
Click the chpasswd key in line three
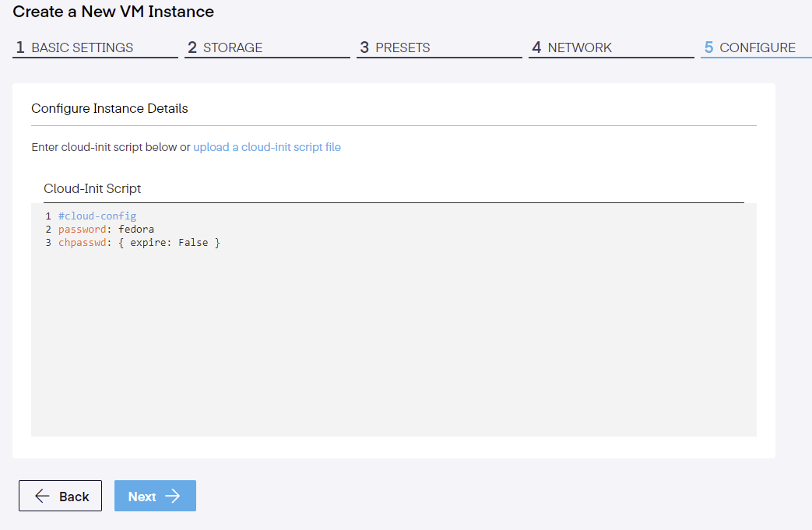point(82,244)
